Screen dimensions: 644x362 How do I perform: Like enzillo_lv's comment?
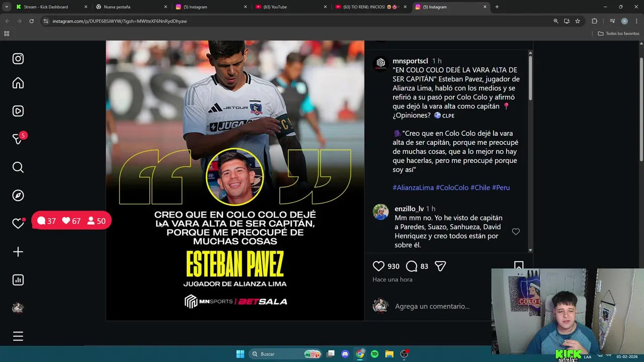coord(516,231)
